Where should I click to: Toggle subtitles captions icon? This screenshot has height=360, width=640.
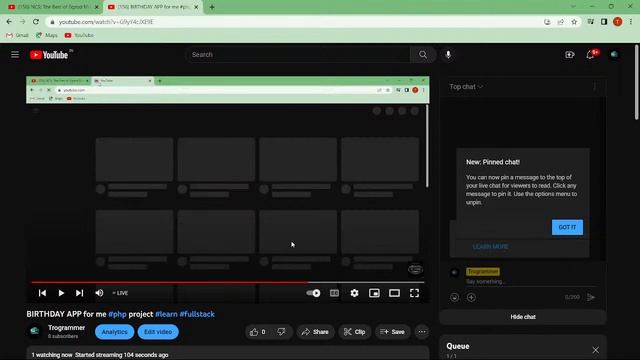pos(334,293)
